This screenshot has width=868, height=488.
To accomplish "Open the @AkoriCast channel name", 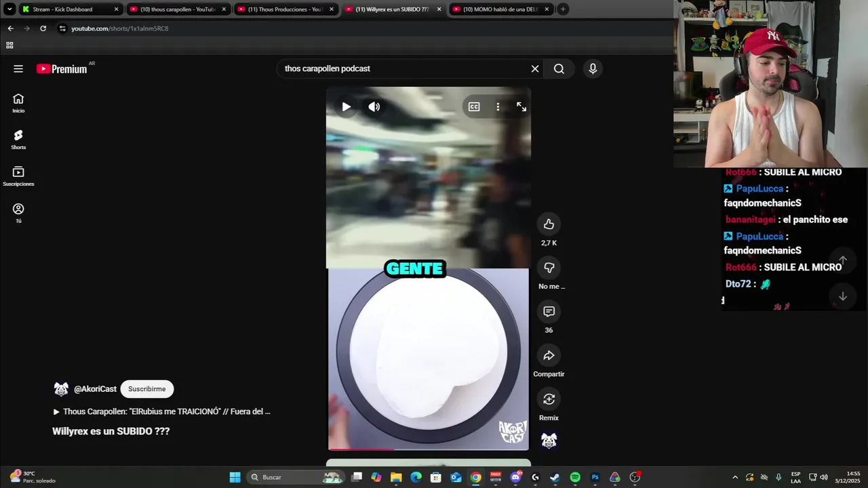I will coord(95,389).
